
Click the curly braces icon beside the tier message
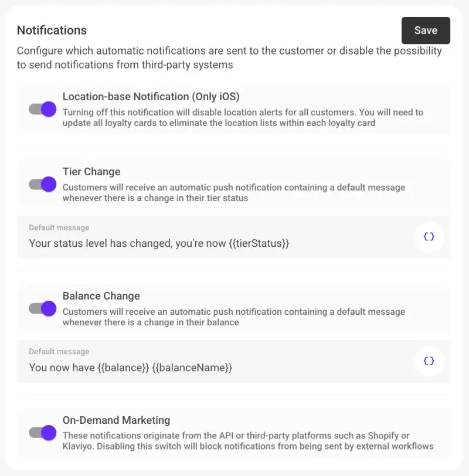[x=429, y=236]
